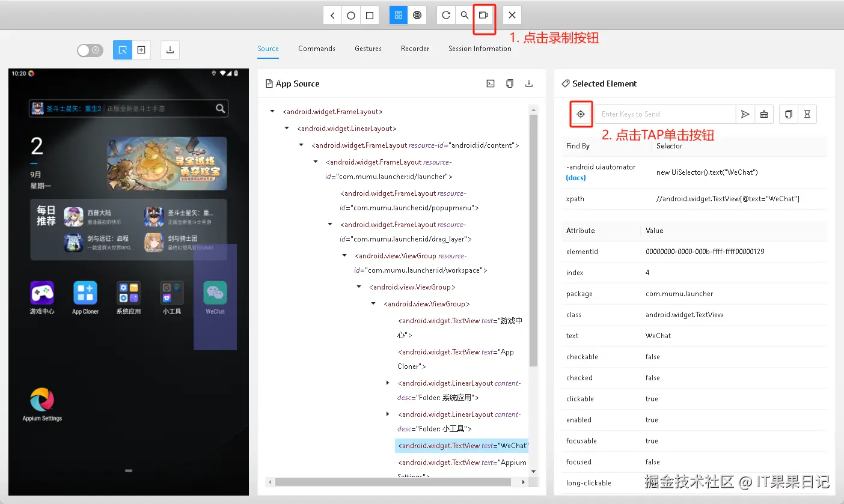844x504 pixels.
Task: Select Native App mode icon
Action: click(399, 15)
